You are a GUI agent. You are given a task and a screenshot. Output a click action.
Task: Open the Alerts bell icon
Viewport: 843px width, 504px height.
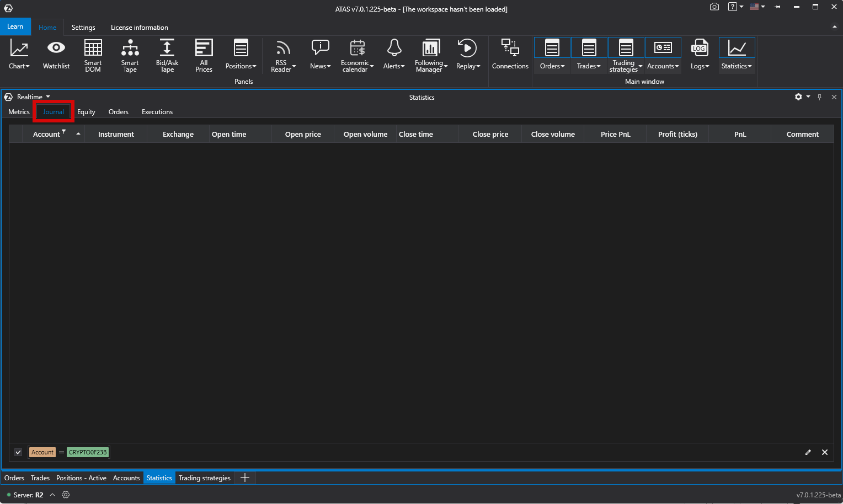pos(394,48)
